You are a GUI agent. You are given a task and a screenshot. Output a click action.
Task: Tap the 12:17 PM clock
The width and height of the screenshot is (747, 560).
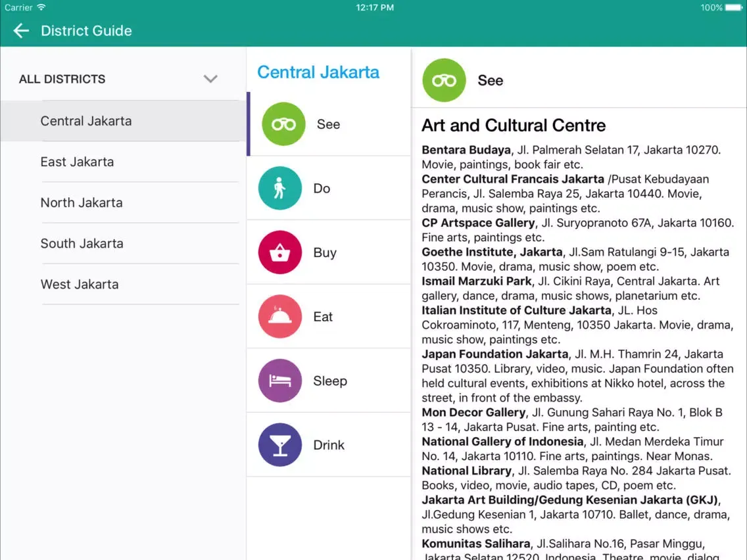pyautogui.click(x=375, y=8)
